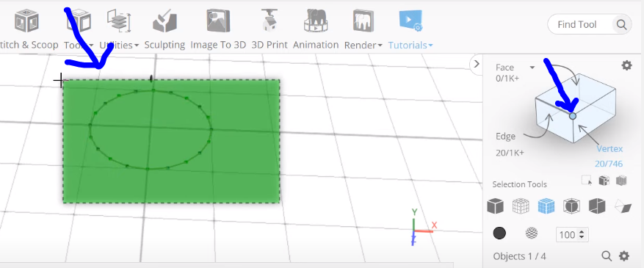Open selection settings gear near Face
Image resolution: width=644 pixels, height=268 pixels.
pos(626,65)
